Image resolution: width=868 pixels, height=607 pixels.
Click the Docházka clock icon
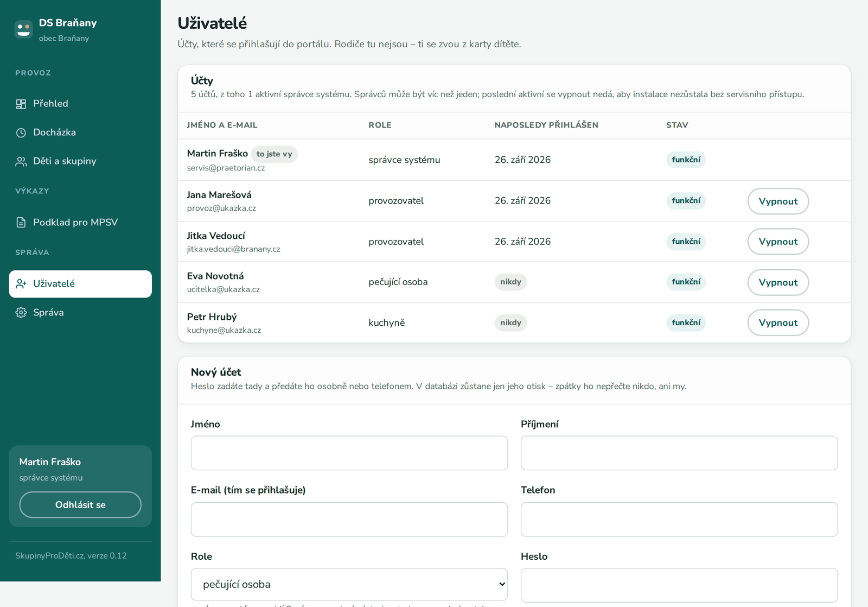coord(21,132)
